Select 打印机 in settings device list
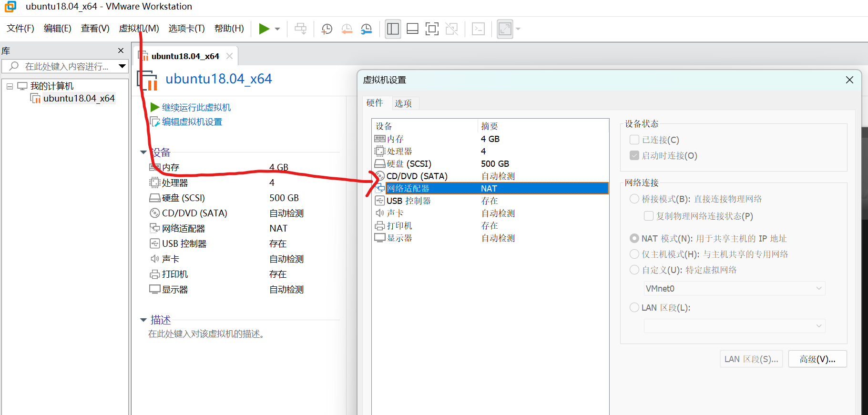The width and height of the screenshot is (868, 415). click(x=490, y=225)
